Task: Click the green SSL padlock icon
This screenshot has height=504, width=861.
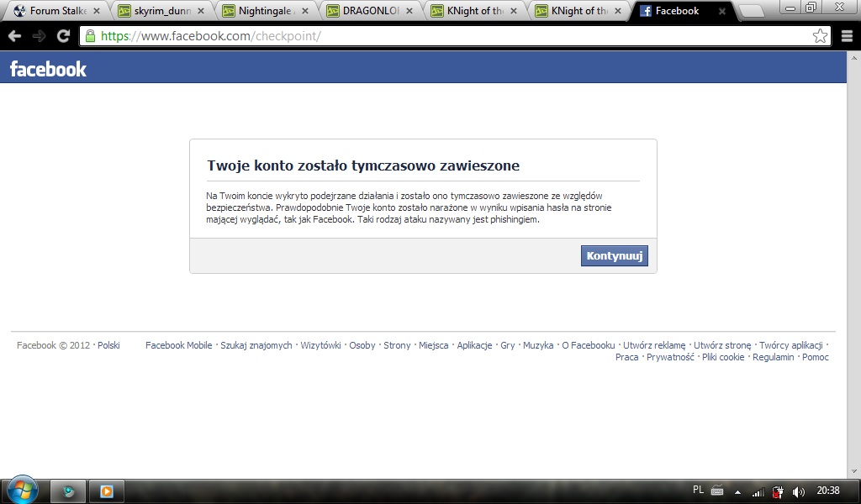Action: tap(91, 36)
